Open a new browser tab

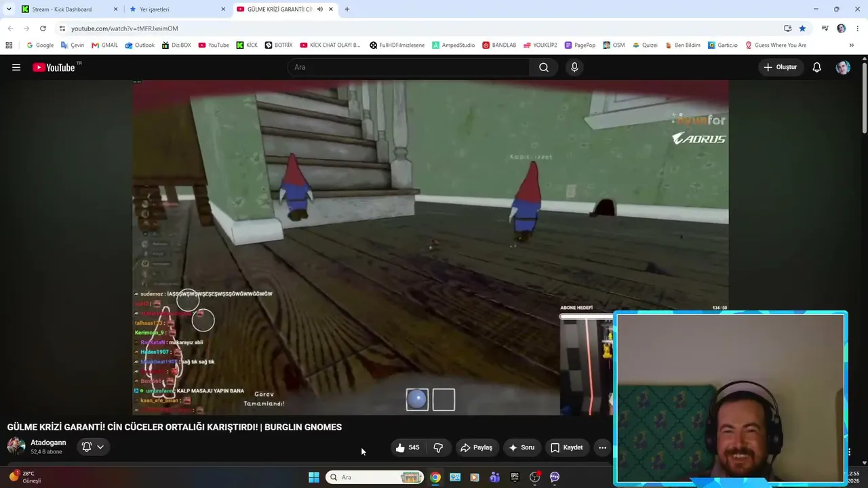point(347,9)
